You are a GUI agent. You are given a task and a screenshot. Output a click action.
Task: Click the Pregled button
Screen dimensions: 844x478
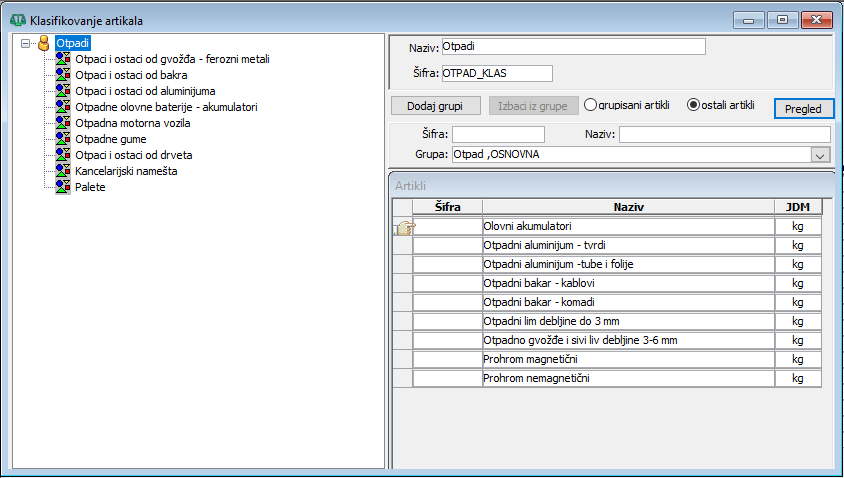pos(804,109)
